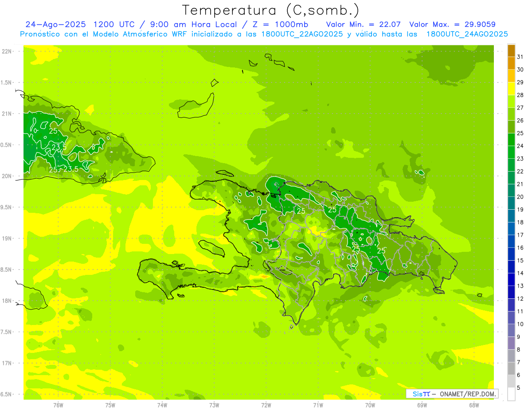The image size is (532, 411).
Task: Click the "1800UTC_24AGO2025" valid-until timestamp
Action: tap(466, 34)
